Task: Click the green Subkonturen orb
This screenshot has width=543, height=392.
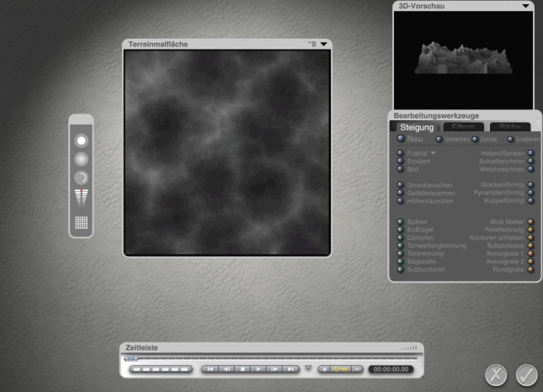Action: pos(401,269)
